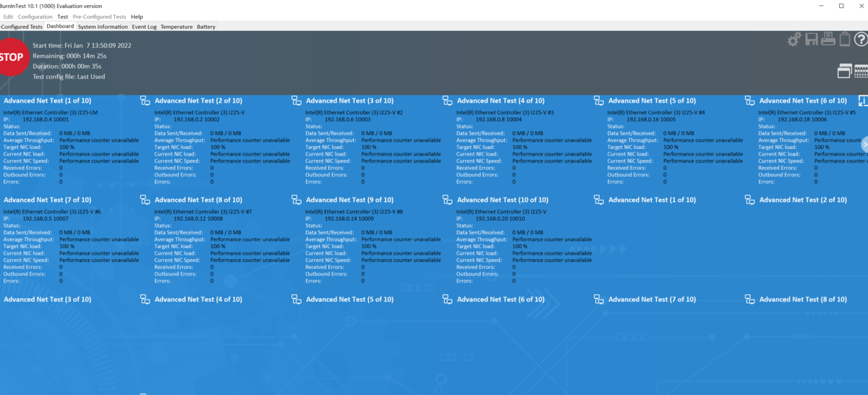Viewport: 868px width, 395px height.
Task: Click the Start time line in header
Action: click(82, 46)
